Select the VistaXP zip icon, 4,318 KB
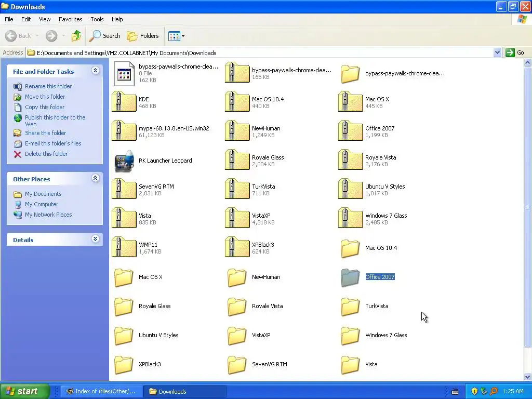The height and width of the screenshot is (399, 532). [237, 218]
